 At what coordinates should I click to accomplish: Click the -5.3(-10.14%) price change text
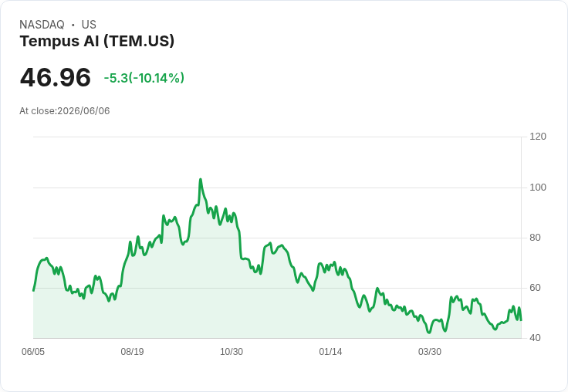(x=144, y=78)
